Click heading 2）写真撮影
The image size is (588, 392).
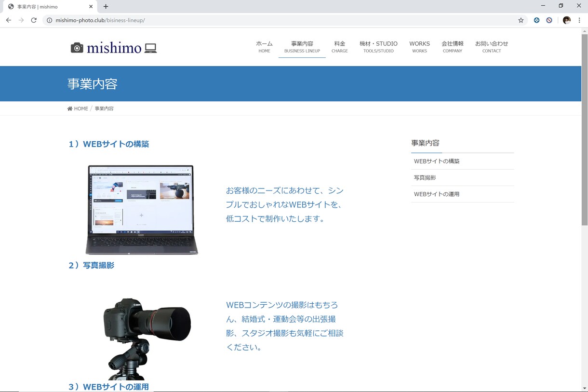[92, 265]
